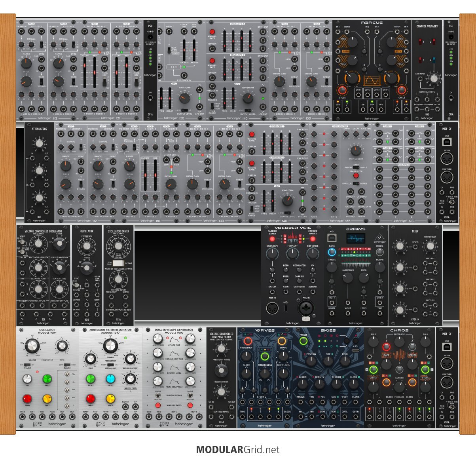Image resolution: width=476 pixels, height=458 pixels.
Task: Toggle the Enable Off/On switch on Oscillator 1004
Action: point(27,365)
